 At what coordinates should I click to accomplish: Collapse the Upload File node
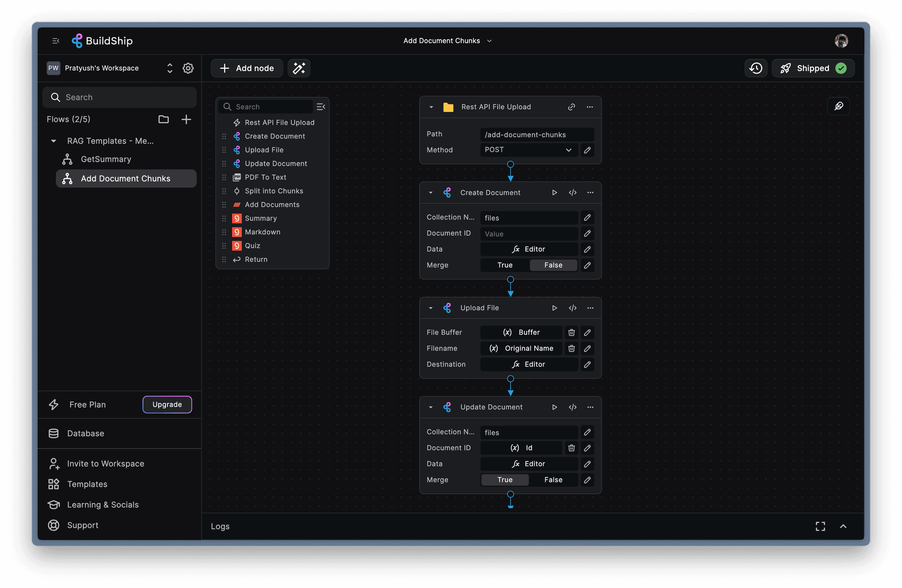431,308
